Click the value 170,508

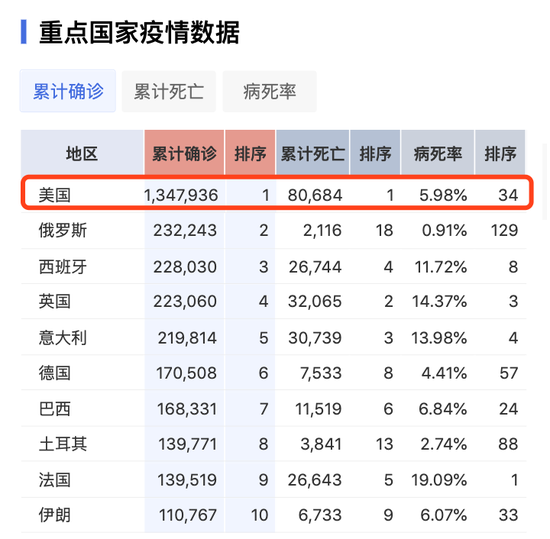coord(186,373)
